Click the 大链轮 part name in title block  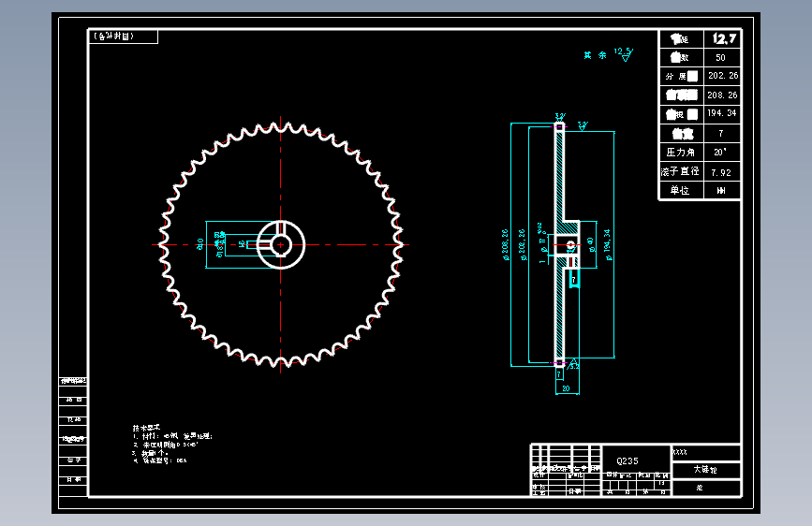coord(705,469)
